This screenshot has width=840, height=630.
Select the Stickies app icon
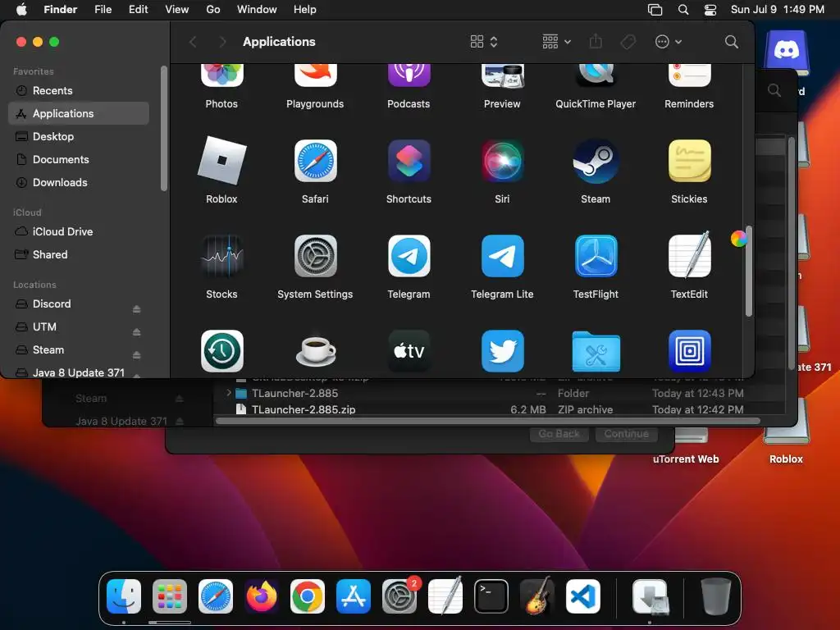point(689,161)
